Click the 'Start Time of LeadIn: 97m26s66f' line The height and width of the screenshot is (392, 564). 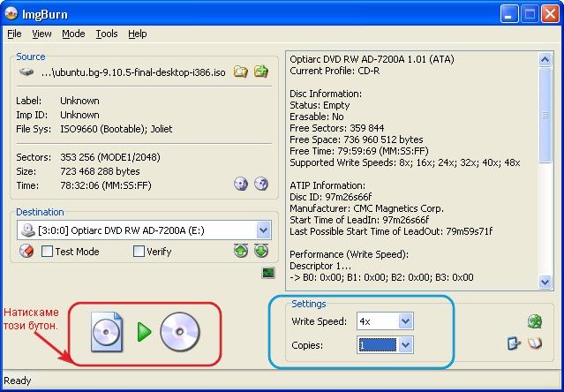359,220
